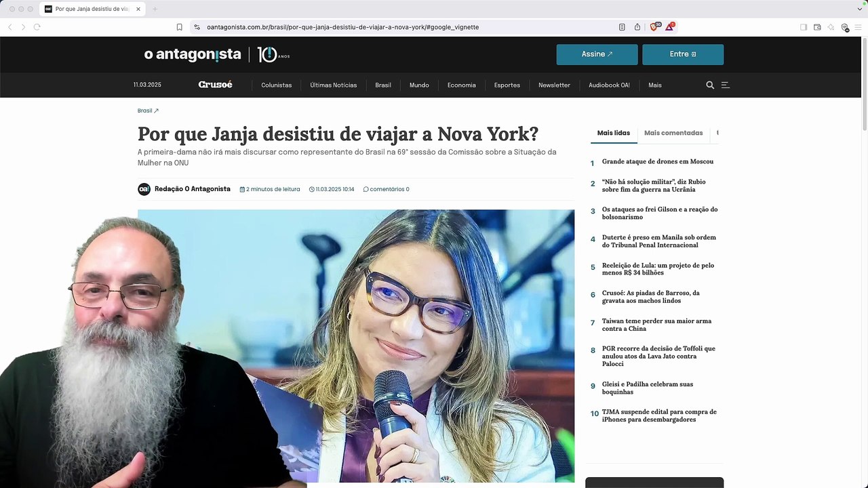Open TJMA suspende edital iPhones article
Image resolution: width=868 pixels, height=488 pixels.
pyautogui.click(x=659, y=416)
